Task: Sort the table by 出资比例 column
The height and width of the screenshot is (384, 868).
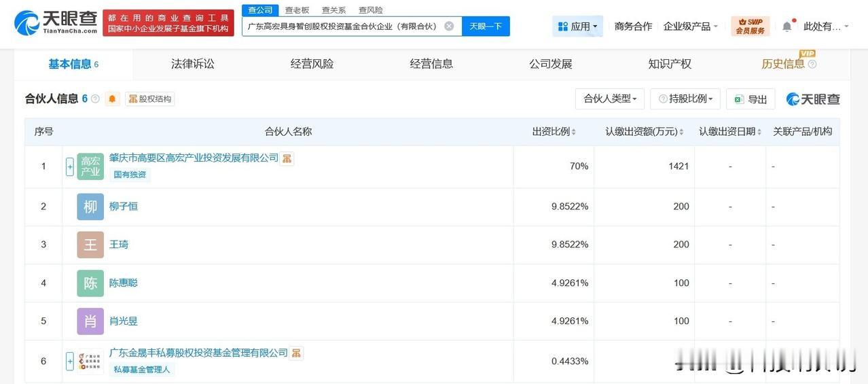Action: [x=554, y=132]
